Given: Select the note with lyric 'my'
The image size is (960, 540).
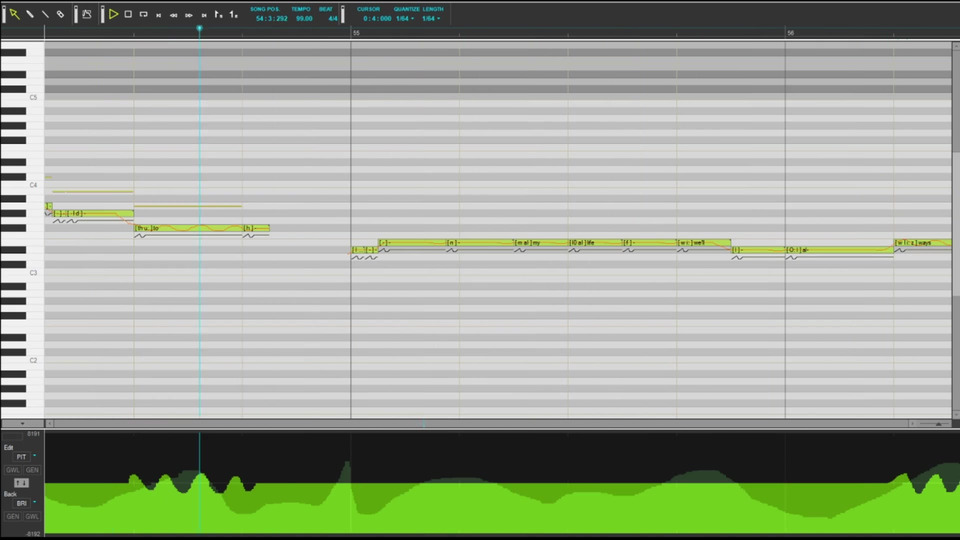Looking at the screenshot, I should pyautogui.click(x=541, y=242).
